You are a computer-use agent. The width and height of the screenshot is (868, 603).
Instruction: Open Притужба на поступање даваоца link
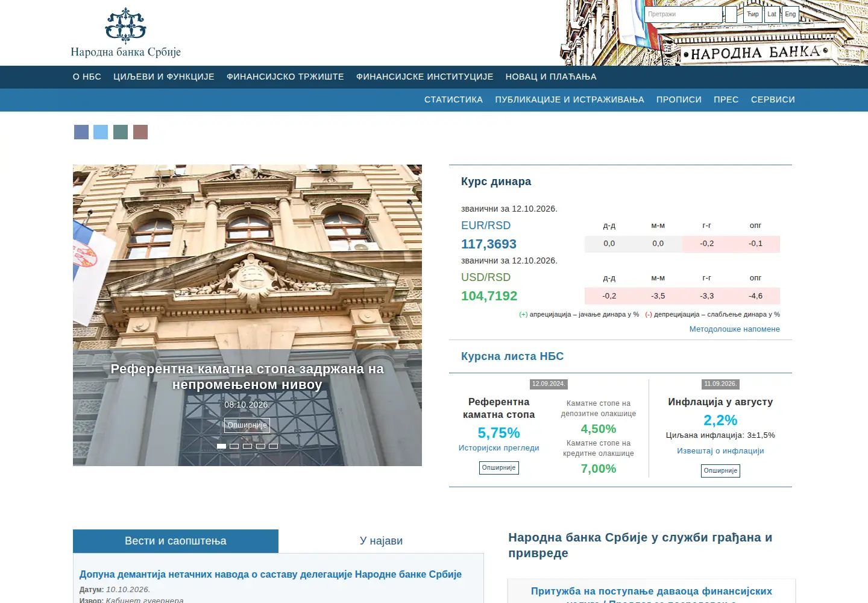tap(652, 596)
